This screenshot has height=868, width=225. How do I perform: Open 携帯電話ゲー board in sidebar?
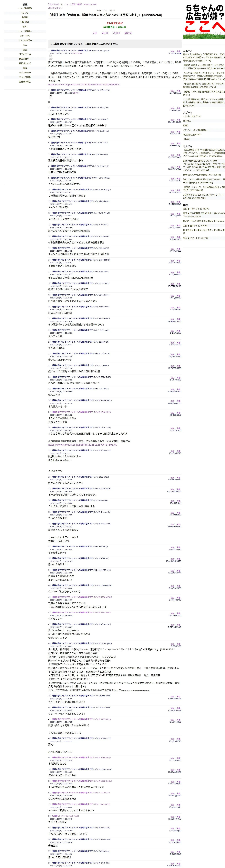point(25,59)
